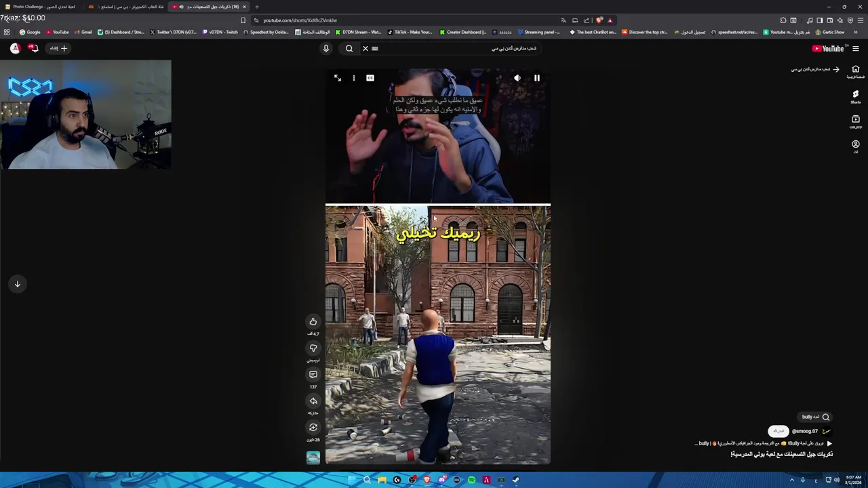Open the sound thumbnail below remix button

(313, 458)
